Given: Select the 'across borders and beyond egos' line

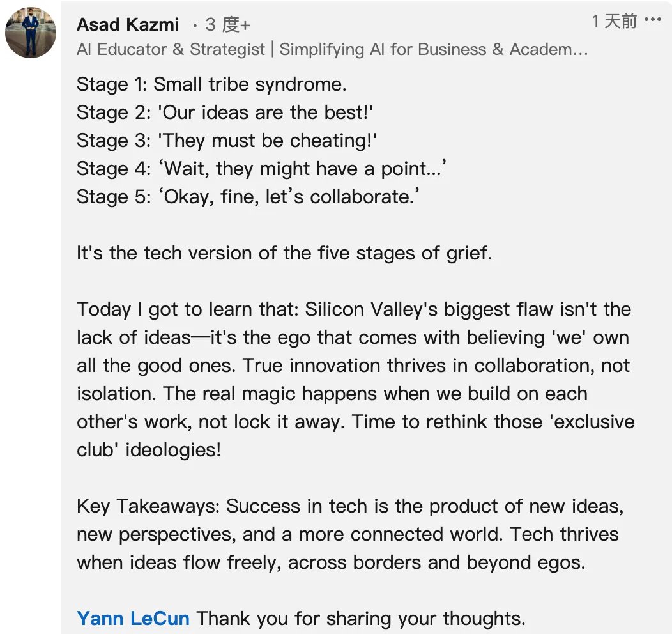Looking at the screenshot, I should coord(331,562).
